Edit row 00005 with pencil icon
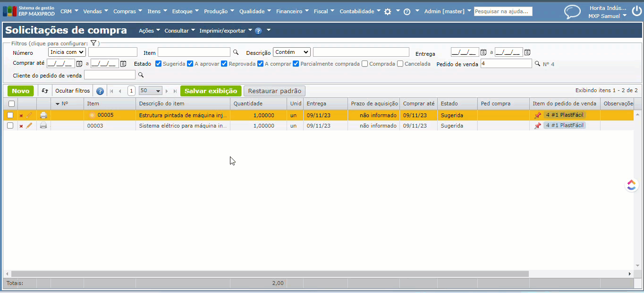Screen dimensions: 644x293 [29, 115]
